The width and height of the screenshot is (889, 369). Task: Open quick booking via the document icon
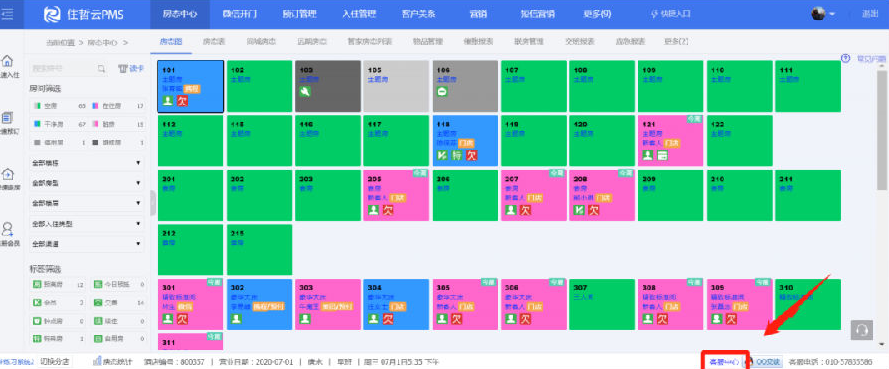tap(8, 118)
